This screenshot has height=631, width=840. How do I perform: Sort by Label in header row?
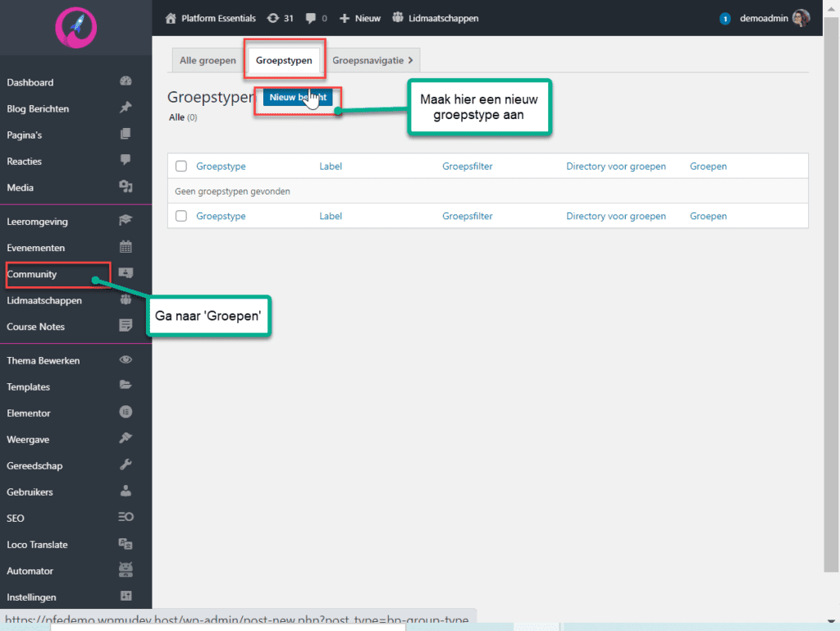(x=331, y=166)
